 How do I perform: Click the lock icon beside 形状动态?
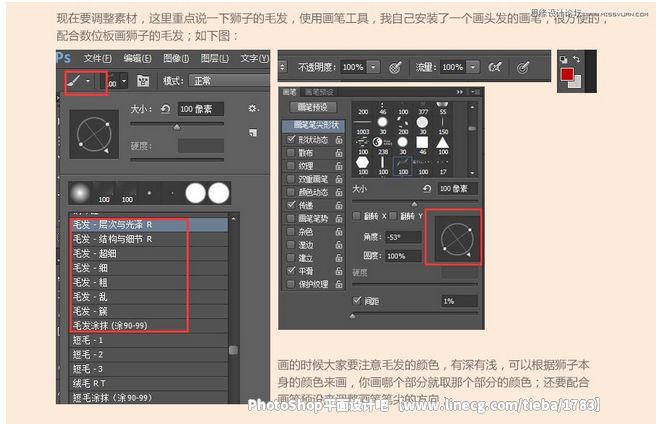coord(339,139)
